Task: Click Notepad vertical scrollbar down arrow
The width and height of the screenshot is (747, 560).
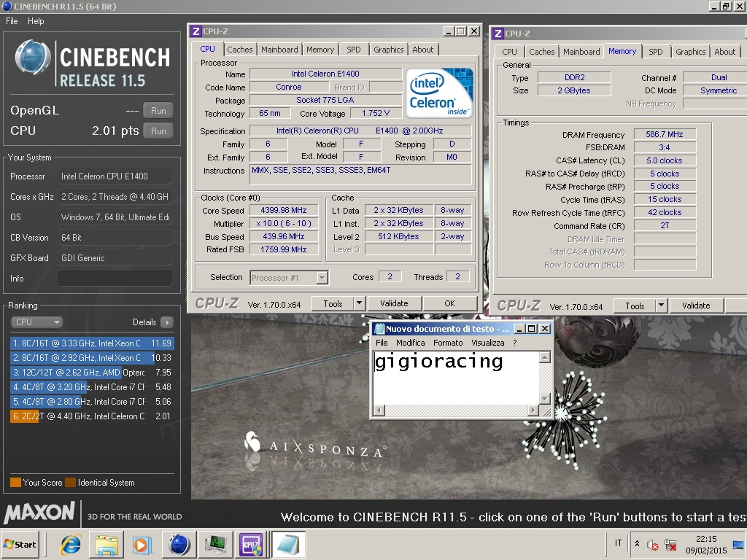Action: (x=544, y=398)
